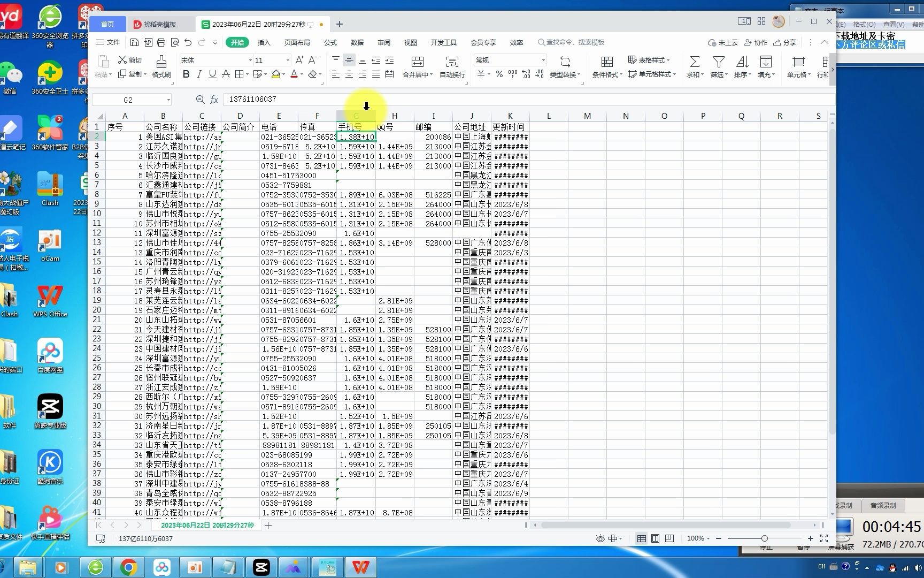Click the underline formatting icon
The image size is (924, 578).
(x=212, y=74)
